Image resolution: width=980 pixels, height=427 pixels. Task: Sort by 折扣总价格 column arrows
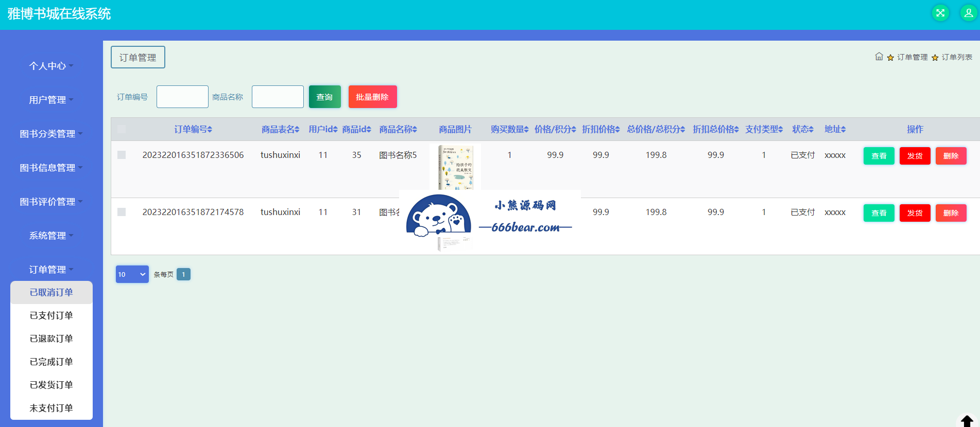click(736, 130)
